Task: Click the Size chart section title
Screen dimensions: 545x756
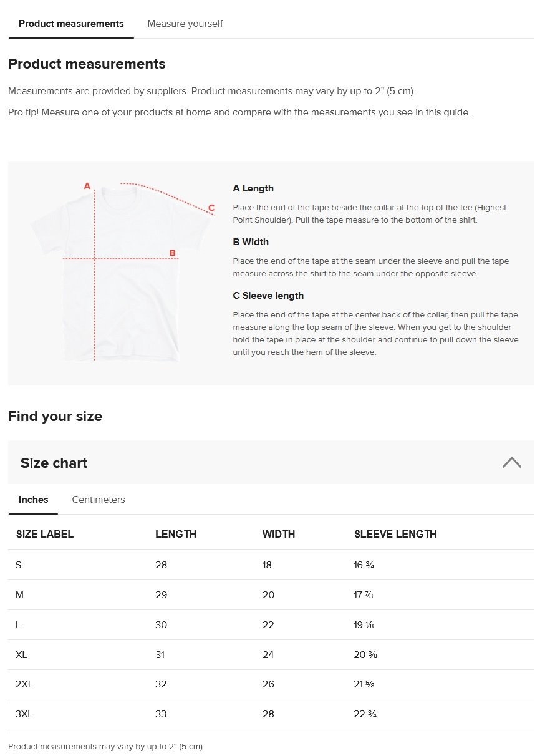Action: 54,463
